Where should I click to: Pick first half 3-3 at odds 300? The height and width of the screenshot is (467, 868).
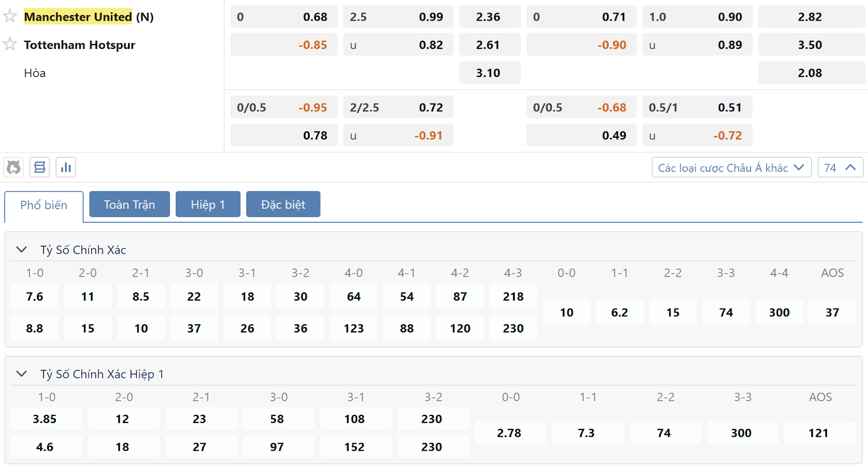pos(743,433)
